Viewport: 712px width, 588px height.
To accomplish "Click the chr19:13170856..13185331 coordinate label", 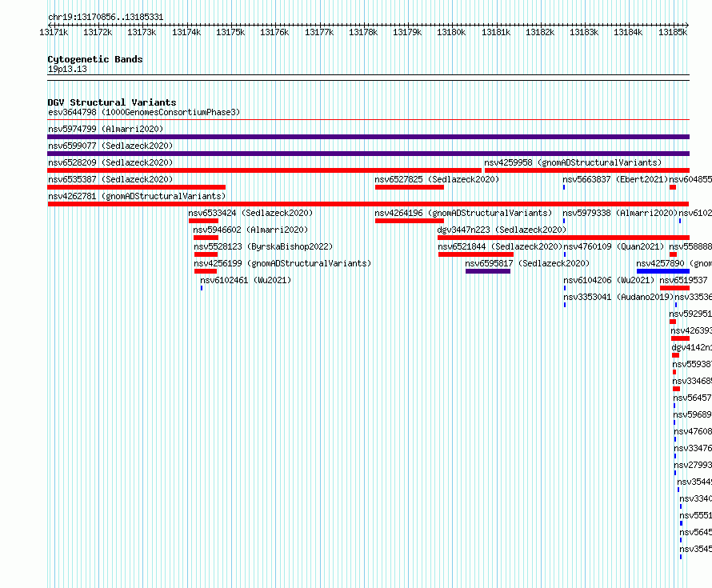I will [x=106, y=18].
